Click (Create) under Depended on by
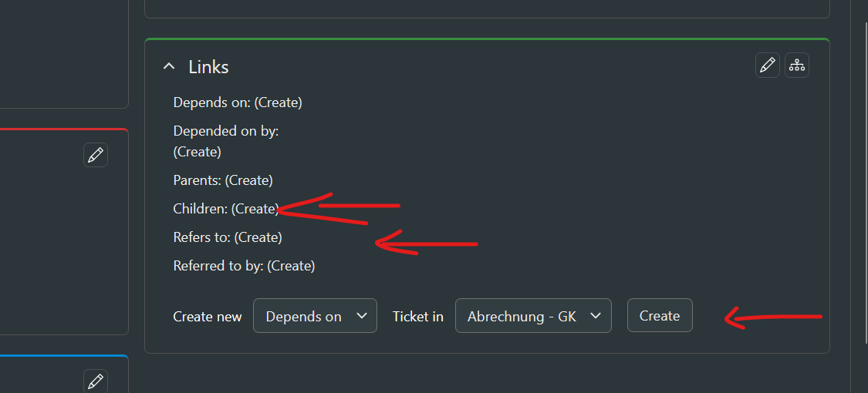Viewport: 868px width, 393px height. 198,152
